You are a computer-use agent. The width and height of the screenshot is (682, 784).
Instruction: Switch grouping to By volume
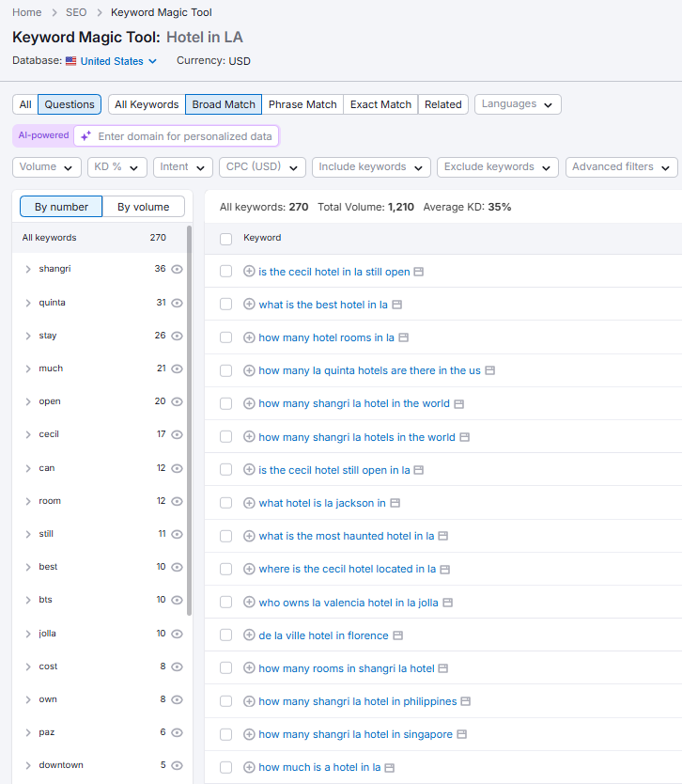pyautogui.click(x=144, y=207)
